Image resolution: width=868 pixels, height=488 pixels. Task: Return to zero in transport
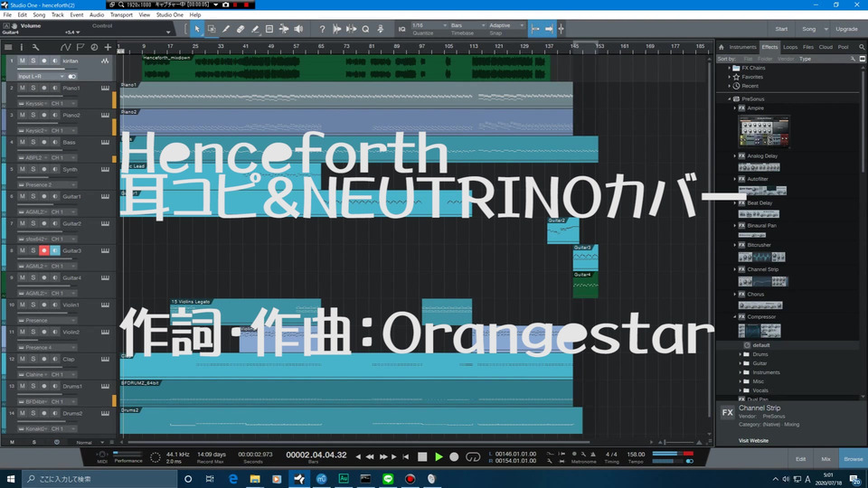[x=406, y=456]
